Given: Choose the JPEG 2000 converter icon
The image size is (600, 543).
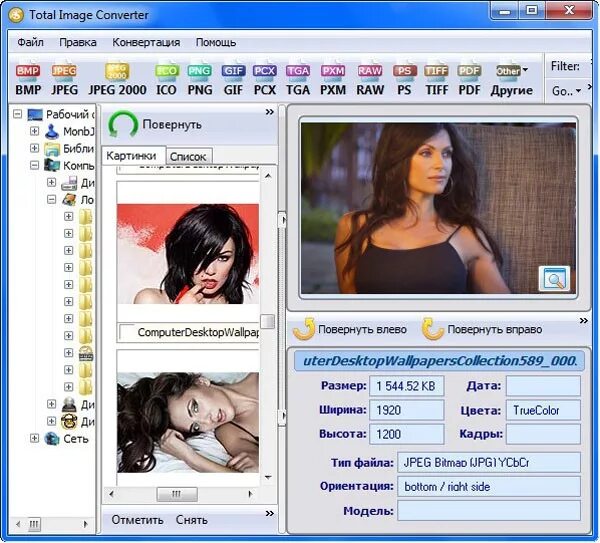Looking at the screenshot, I should pyautogui.click(x=117, y=79).
